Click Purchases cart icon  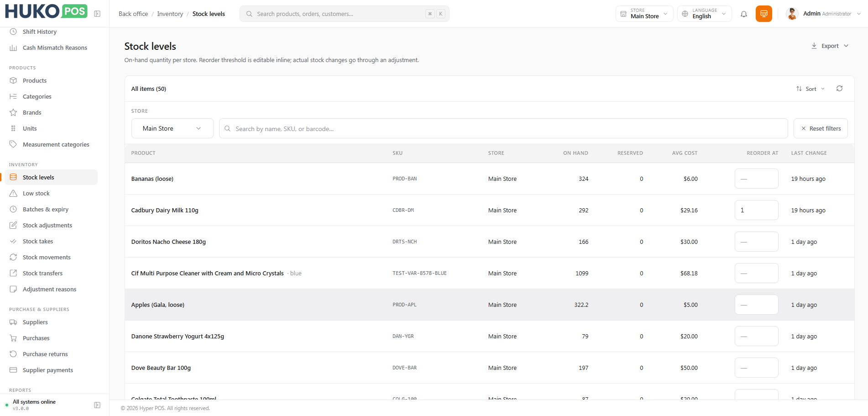pos(13,338)
